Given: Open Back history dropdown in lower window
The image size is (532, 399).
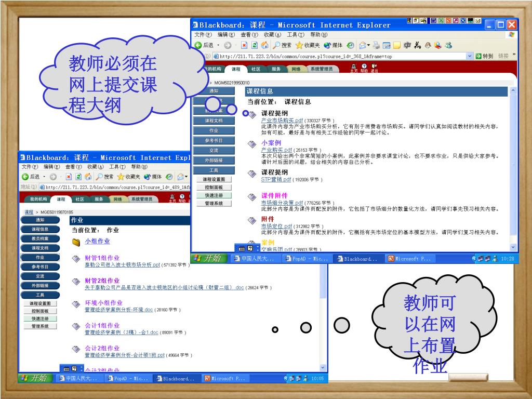Looking at the screenshot, I should point(44,177).
